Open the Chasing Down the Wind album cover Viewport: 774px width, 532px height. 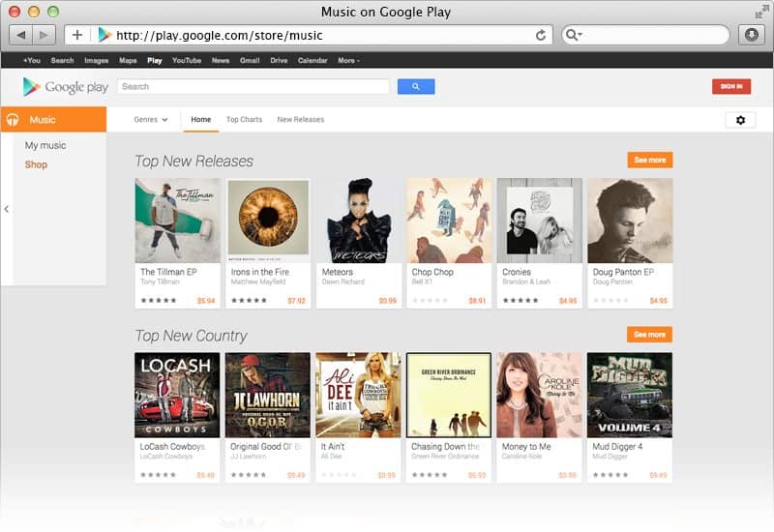click(x=449, y=395)
